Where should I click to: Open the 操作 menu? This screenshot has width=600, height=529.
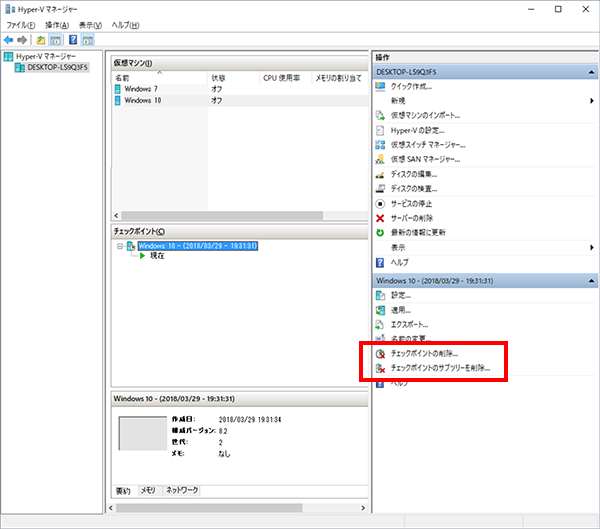point(57,25)
